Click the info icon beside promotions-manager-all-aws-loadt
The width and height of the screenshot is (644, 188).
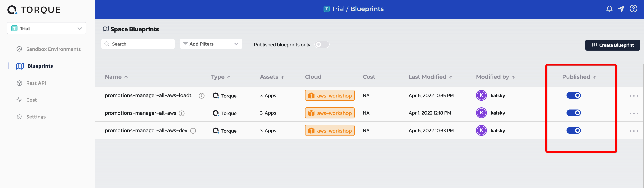202,96
